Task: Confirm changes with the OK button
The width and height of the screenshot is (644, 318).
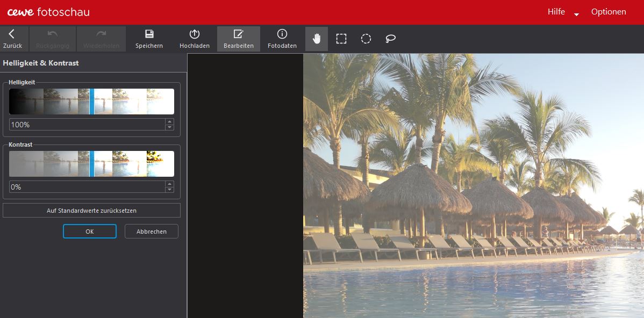Action: pyautogui.click(x=89, y=232)
